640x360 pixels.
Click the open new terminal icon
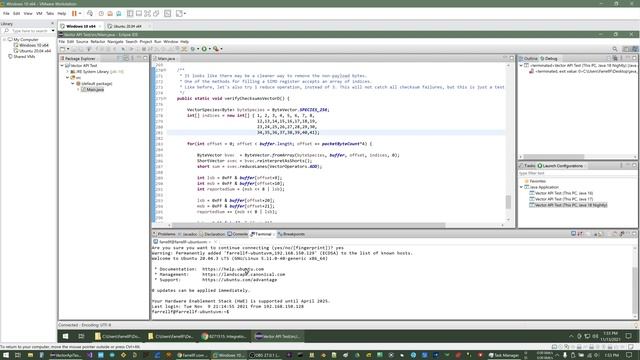[x=573, y=234]
